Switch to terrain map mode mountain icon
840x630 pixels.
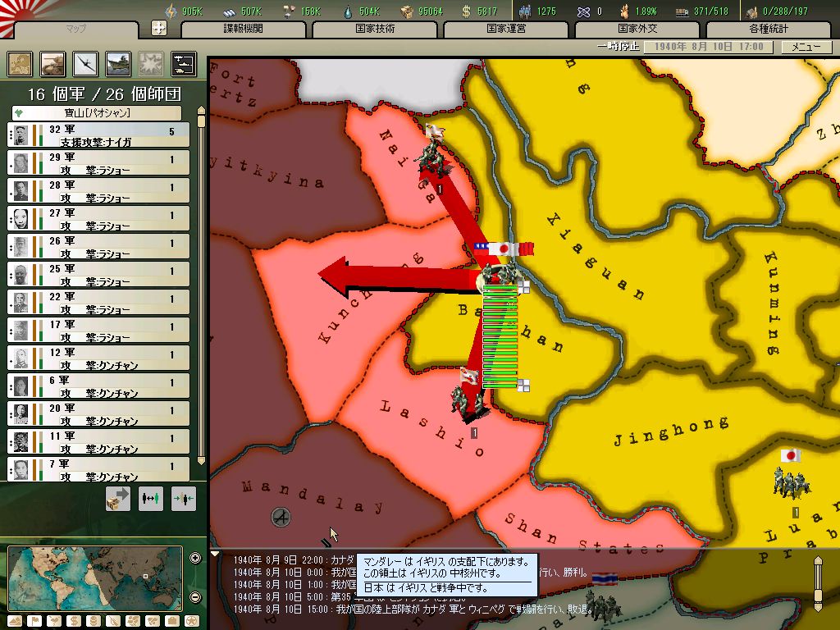point(15,622)
